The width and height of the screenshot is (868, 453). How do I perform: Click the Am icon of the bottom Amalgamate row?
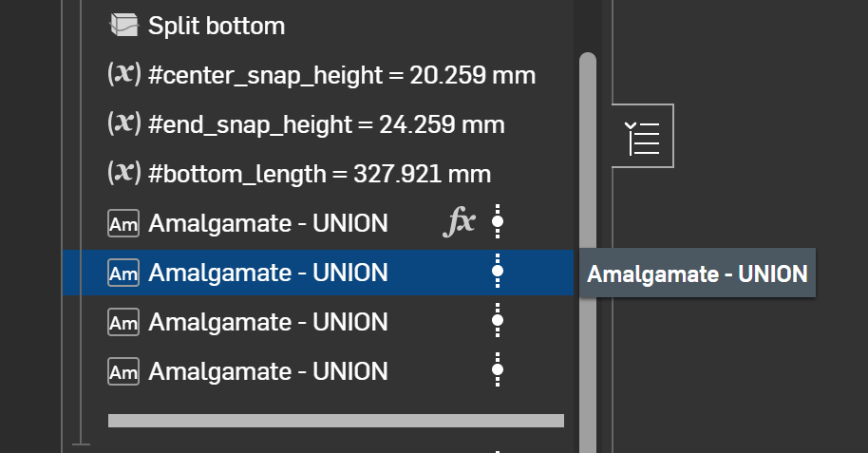[123, 372]
